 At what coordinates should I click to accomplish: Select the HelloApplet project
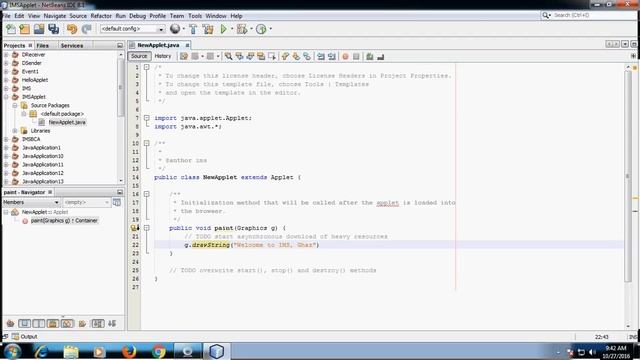point(35,80)
